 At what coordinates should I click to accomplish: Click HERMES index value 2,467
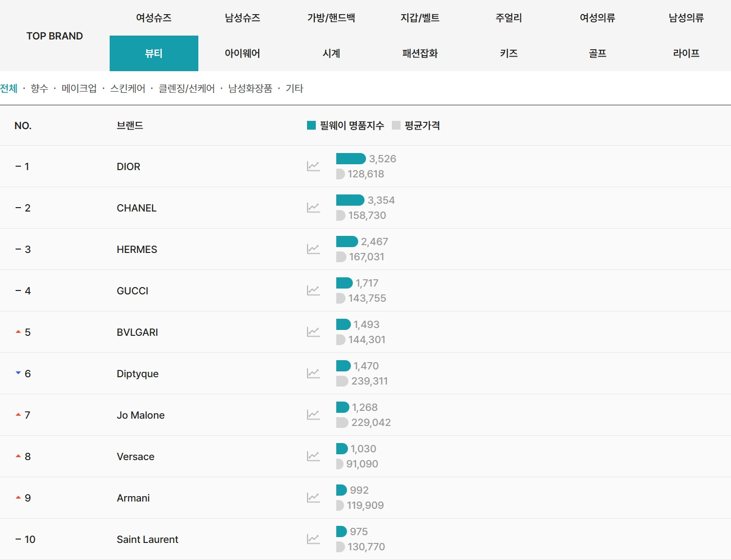tap(374, 242)
